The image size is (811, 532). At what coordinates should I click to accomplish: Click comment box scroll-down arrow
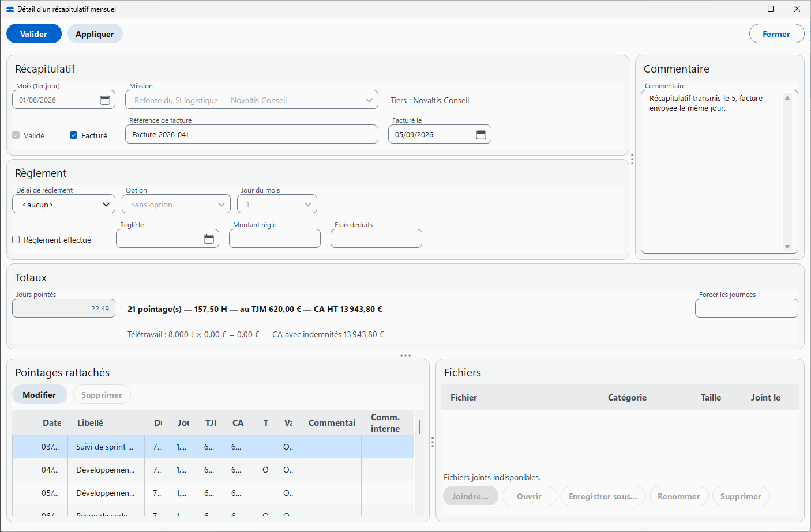[x=787, y=247]
